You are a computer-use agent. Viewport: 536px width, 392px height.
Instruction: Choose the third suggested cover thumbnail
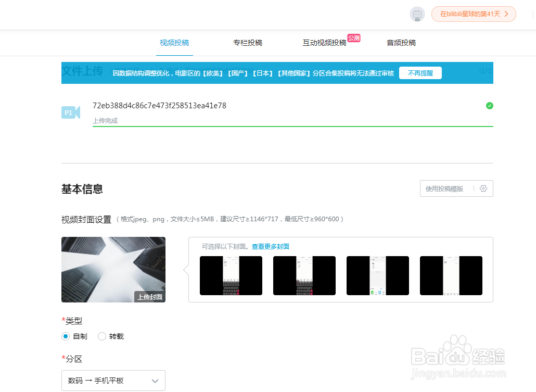point(378,276)
